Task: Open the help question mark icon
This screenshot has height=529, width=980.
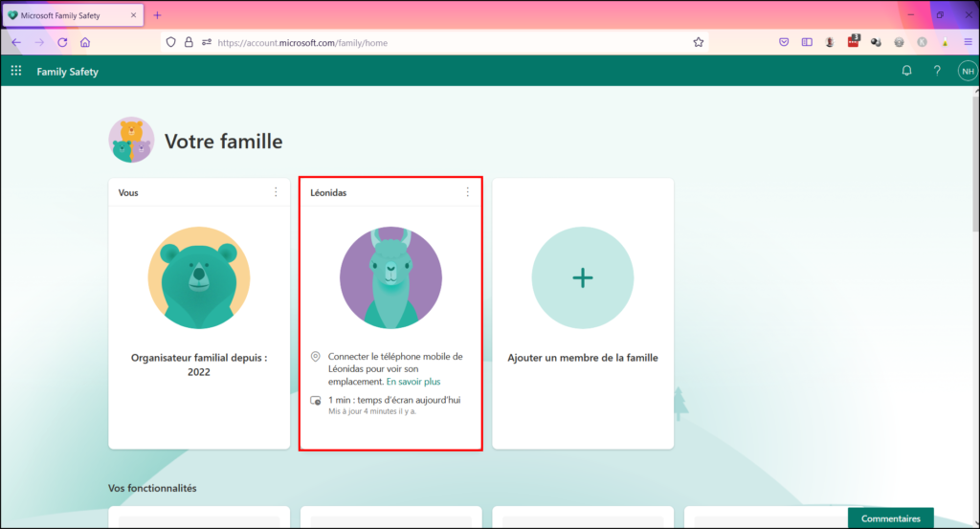Action: point(937,71)
